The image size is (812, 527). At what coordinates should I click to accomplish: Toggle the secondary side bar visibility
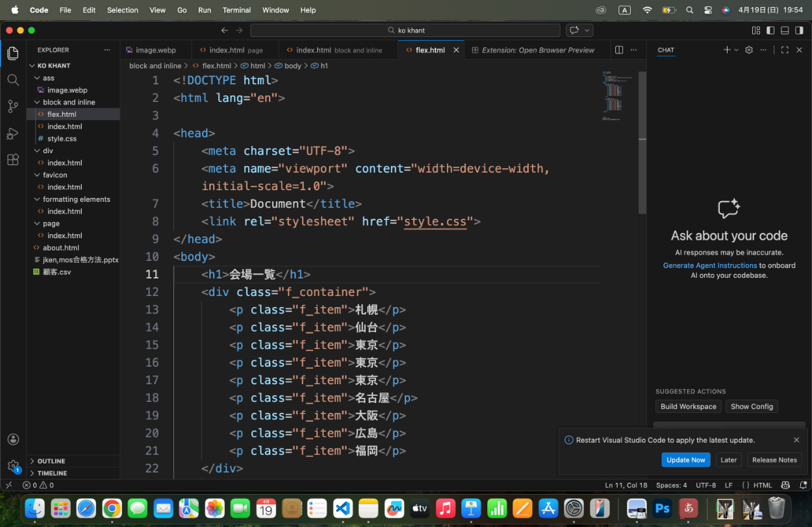click(799, 31)
